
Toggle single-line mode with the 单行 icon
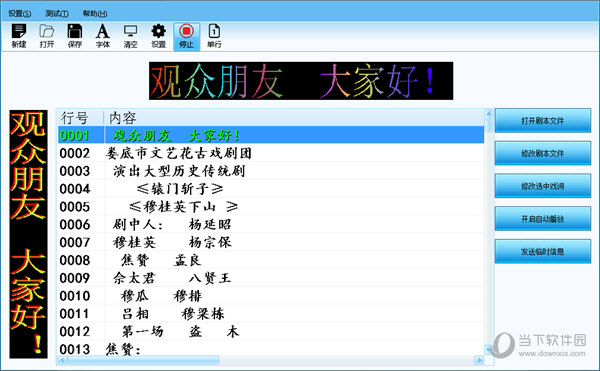(x=214, y=36)
